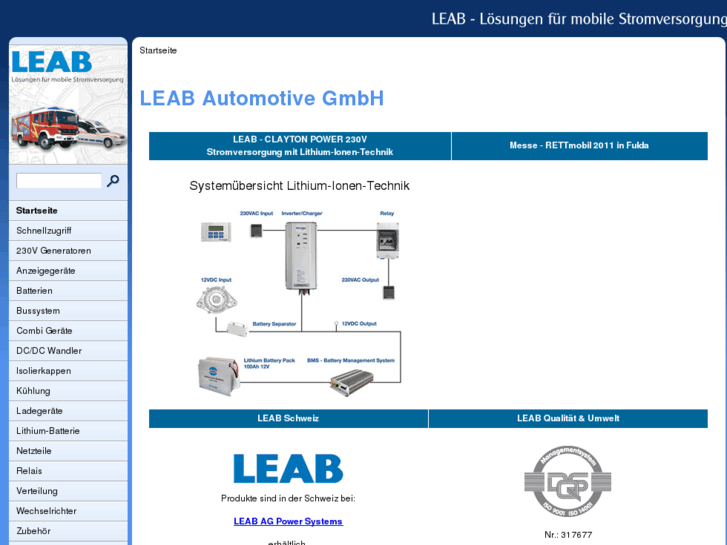Click the LEAB logo in sidebar
The width and height of the screenshot is (727, 545).
(52, 62)
